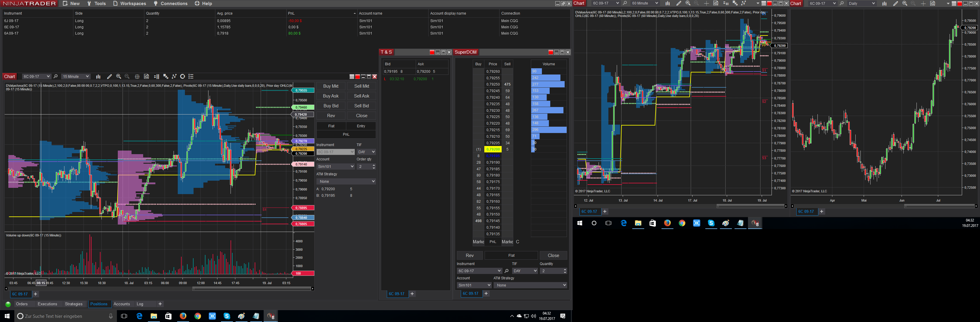The height and width of the screenshot is (322, 980).
Task: Click red link color swatch in SuperDOM title
Action: point(551,52)
